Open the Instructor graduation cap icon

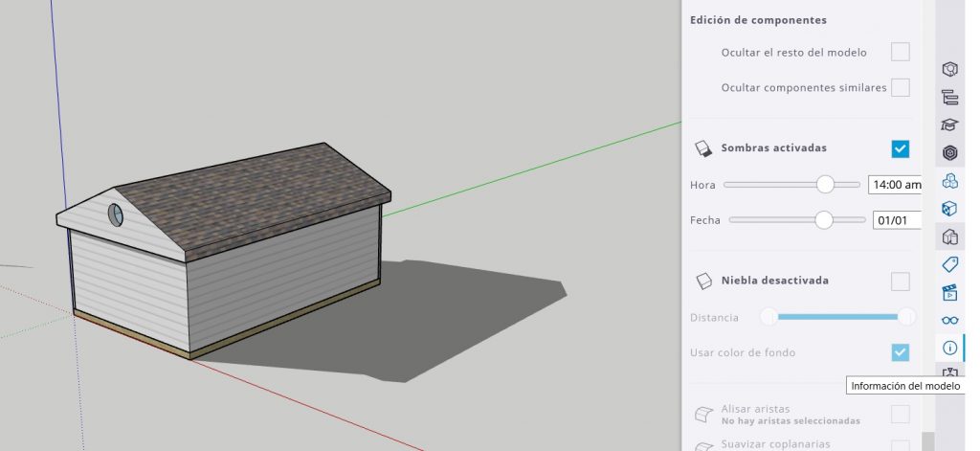[x=949, y=124]
